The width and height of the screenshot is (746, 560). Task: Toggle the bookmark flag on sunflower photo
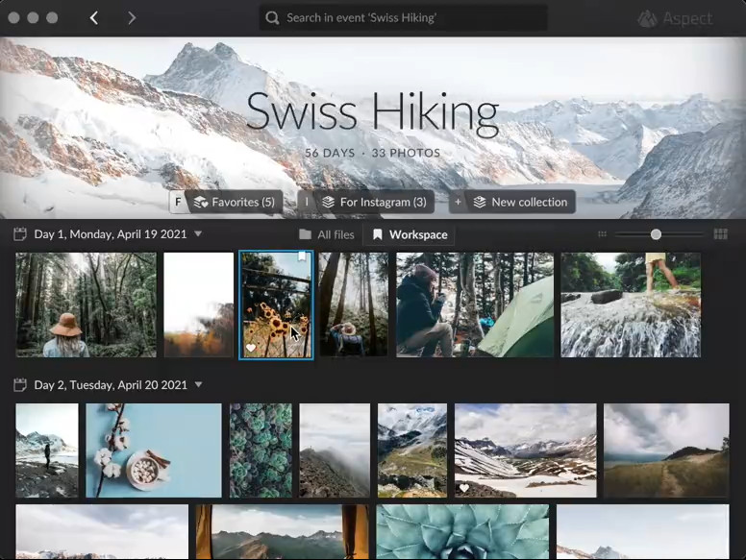[302, 256]
